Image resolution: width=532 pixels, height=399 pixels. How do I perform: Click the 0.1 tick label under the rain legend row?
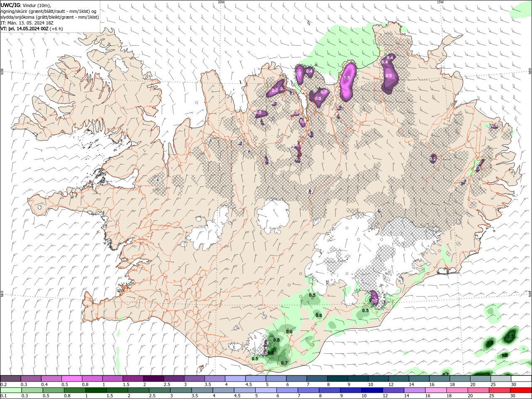point(3,396)
